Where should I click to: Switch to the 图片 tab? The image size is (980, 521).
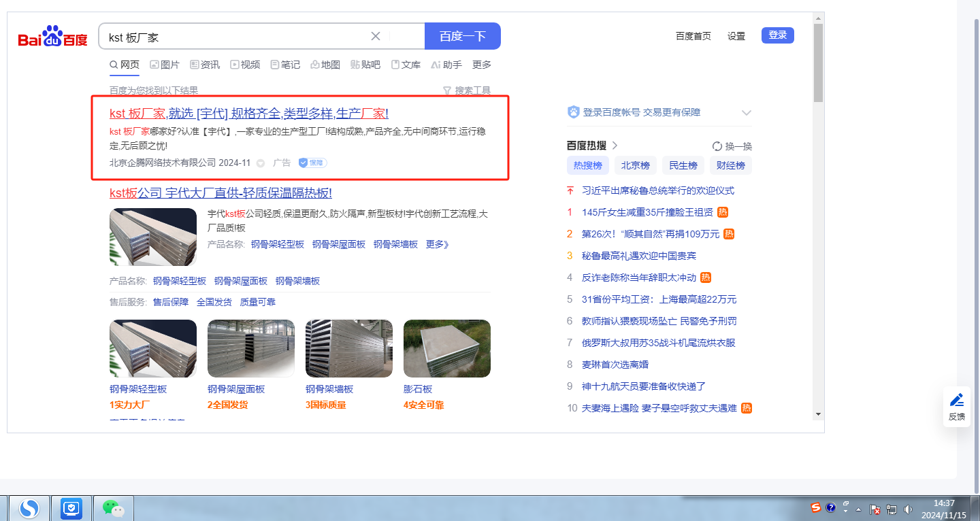click(x=165, y=65)
